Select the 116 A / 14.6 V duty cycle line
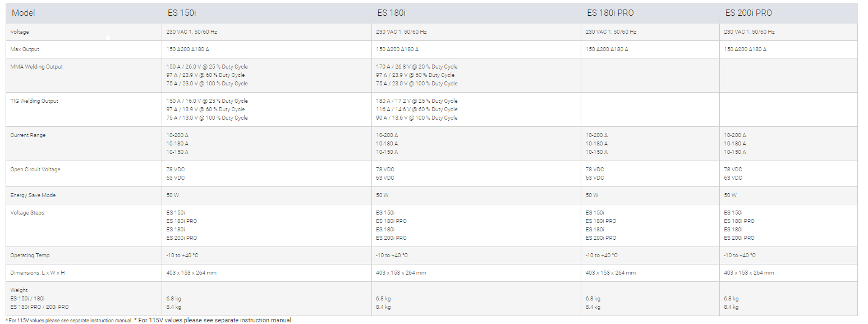868x324 pixels. (x=416, y=109)
